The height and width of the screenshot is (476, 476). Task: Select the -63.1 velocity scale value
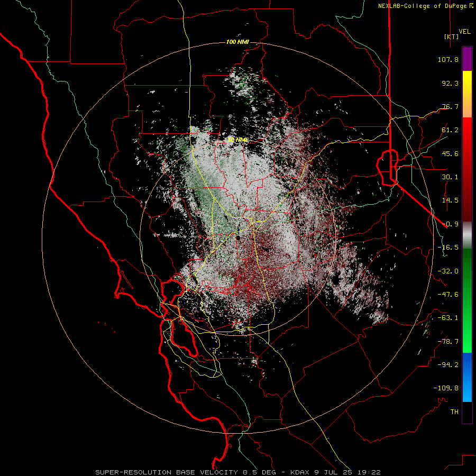(448, 318)
